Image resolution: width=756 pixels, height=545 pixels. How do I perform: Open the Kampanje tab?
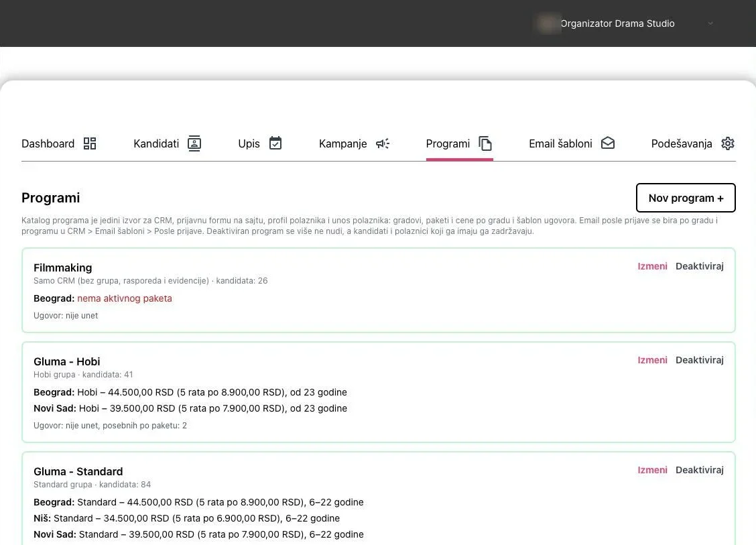tap(355, 143)
